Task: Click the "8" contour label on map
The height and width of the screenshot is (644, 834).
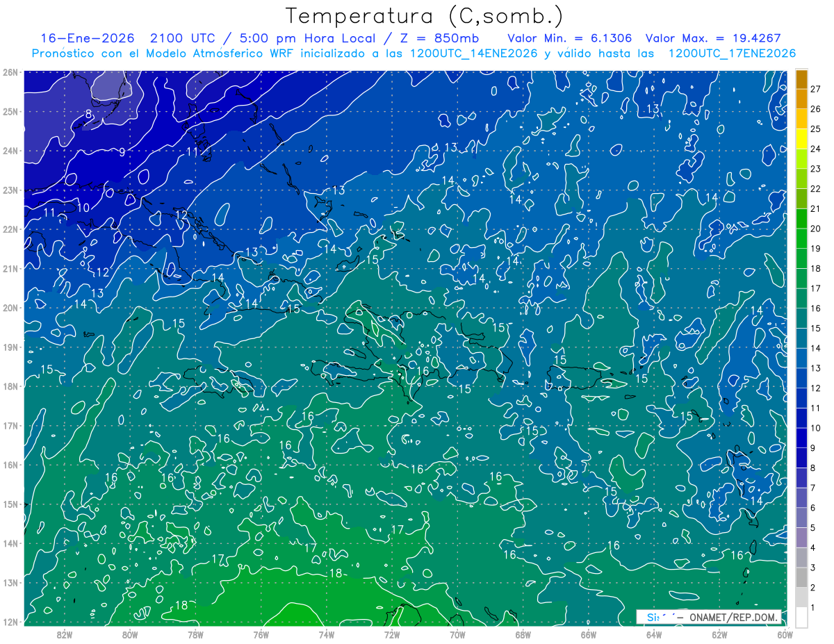Action: [x=88, y=114]
